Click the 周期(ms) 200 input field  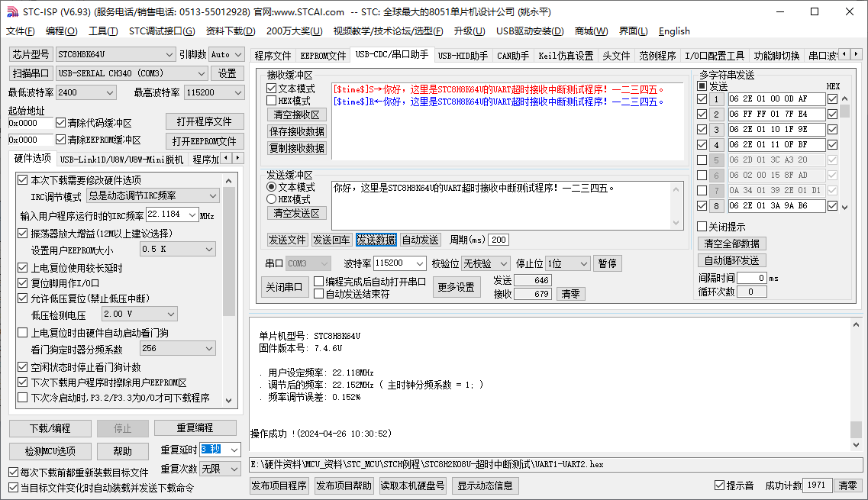(499, 240)
